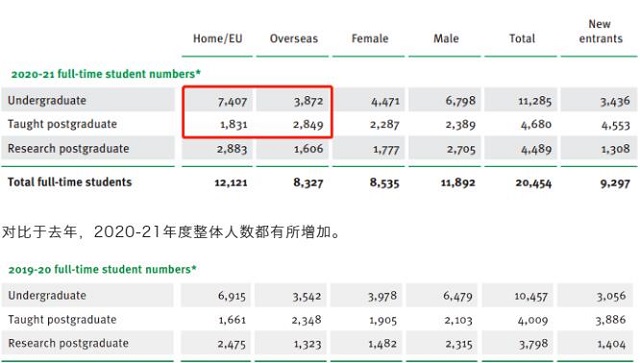Select the cell showing 3,542
The height and width of the screenshot is (363, 640).
pyautogui.click(x=307, y=297)
